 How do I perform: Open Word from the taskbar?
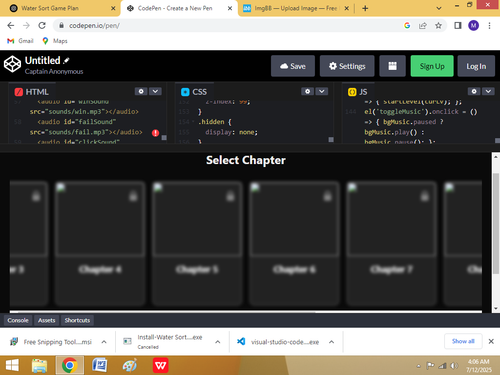tap(100, 366)
